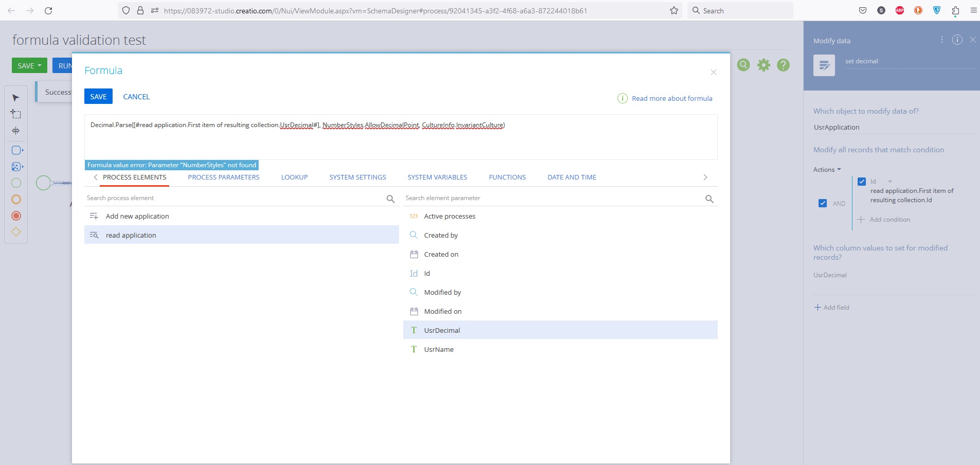
Task: Bookmark this page with star icon
Action: (674, 11)
